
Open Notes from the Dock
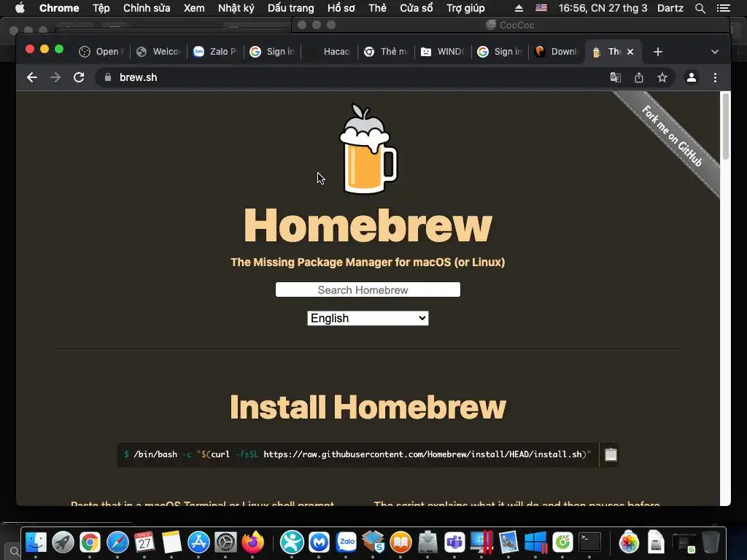click(171, 542)
